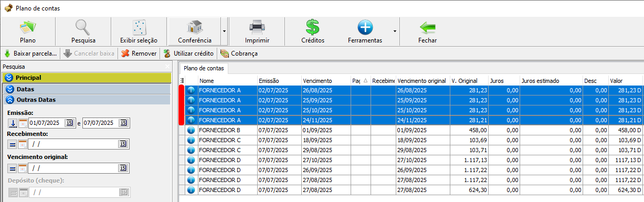This screenshot has width=644, height=202.
Task: Click vencimento cell 25/09/2025
Action: (326, 100)
